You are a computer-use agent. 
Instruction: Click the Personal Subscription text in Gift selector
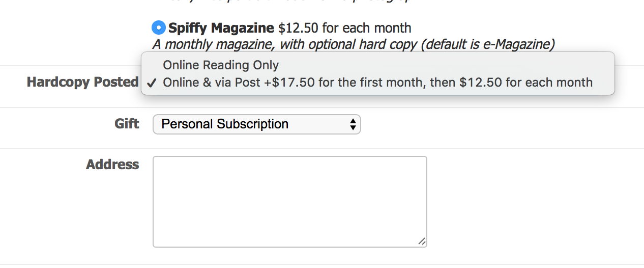225,124
